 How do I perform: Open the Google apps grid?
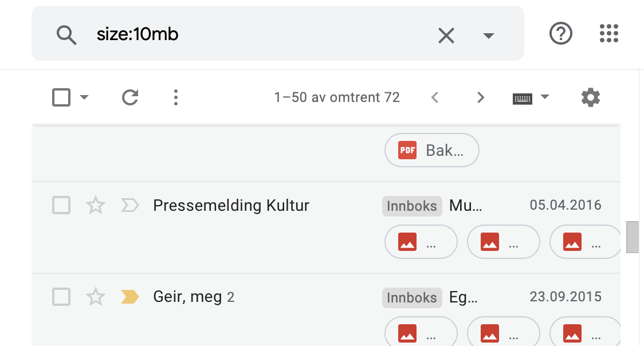click(x=608, y=33)
